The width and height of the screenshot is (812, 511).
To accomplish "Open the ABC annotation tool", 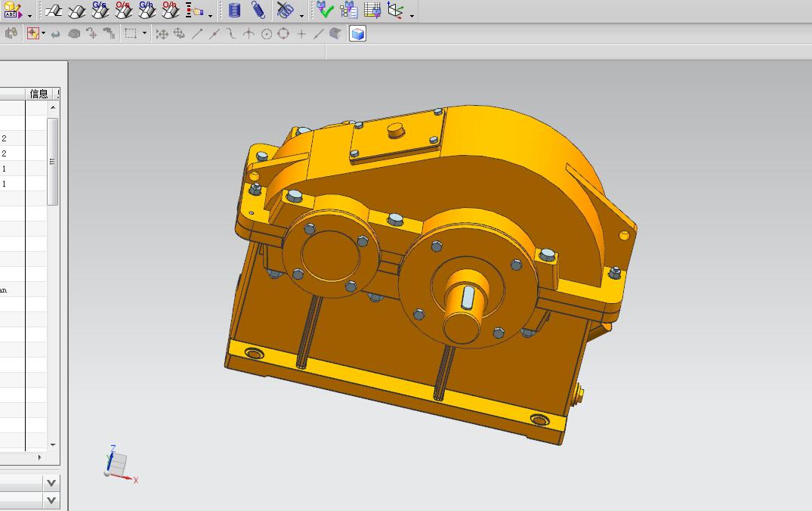I will pos(12,10).
